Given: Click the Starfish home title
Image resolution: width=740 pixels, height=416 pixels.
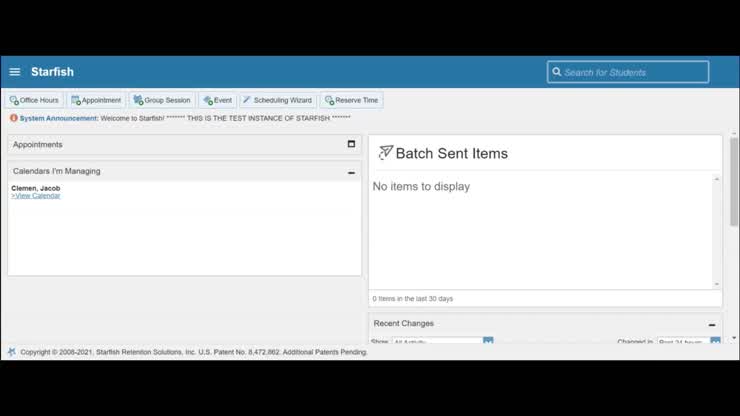Looking at the screenshot, I should click(52, 72).
